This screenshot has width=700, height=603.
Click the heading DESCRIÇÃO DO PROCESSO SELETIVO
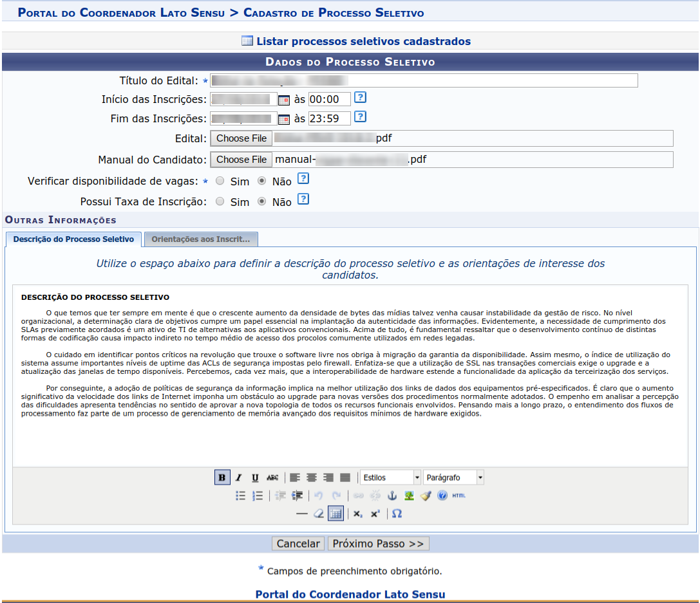[95, 297]
